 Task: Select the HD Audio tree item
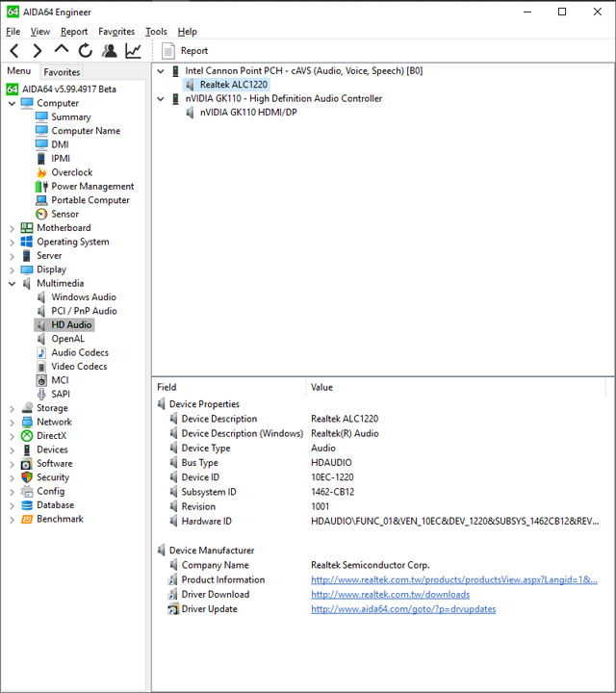coord(71,325)
